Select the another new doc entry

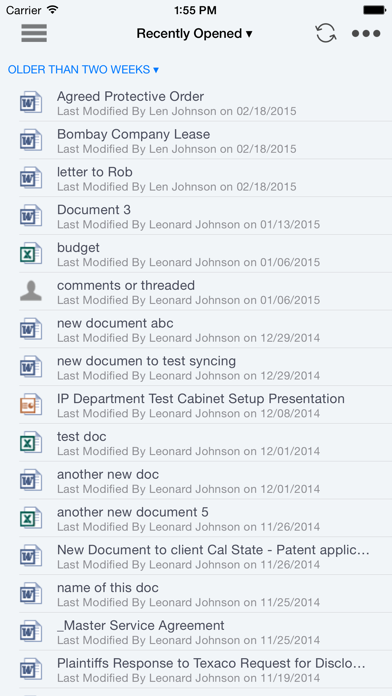(206, 480)
